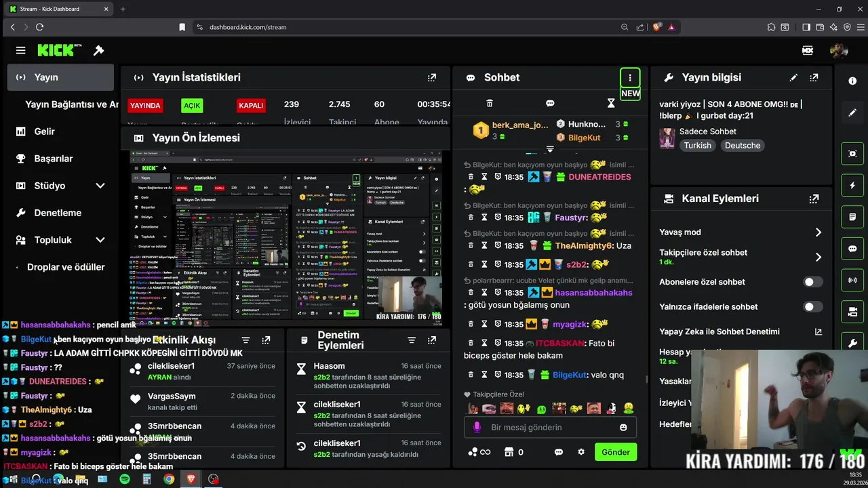
Task: Open the Sohbet three-dot options menu
Action: (630, 77)
